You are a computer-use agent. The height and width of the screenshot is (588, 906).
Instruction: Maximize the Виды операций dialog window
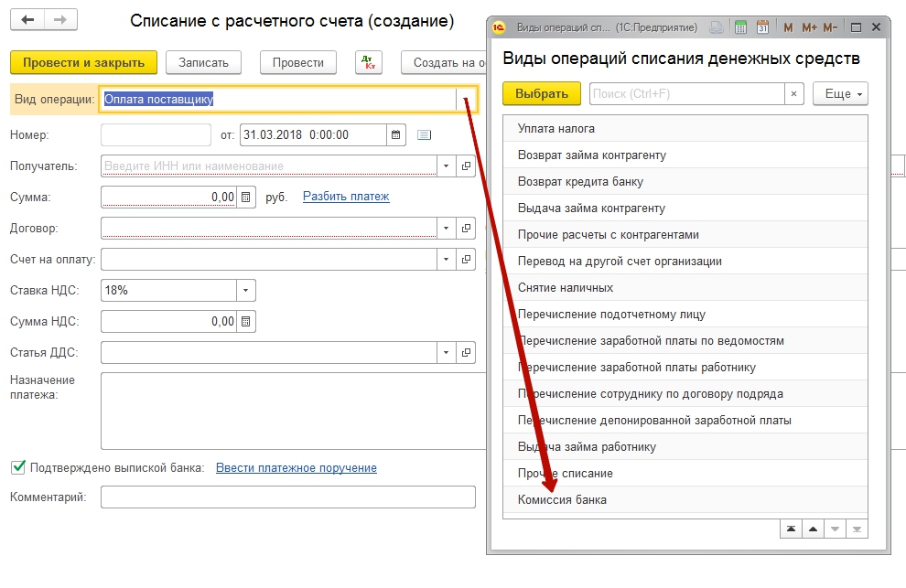click(857, 27)
